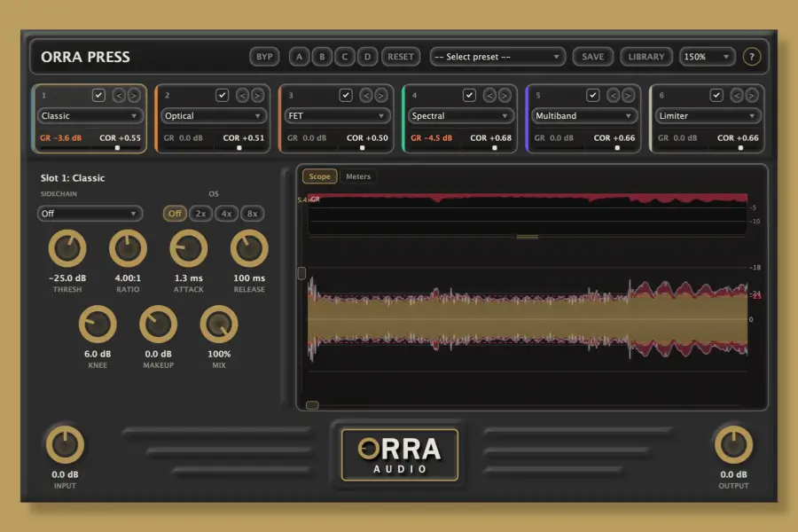798x532 pixels.
Task: Click the Slot 1: Classic heading
Action: click(x=73, y=177)
